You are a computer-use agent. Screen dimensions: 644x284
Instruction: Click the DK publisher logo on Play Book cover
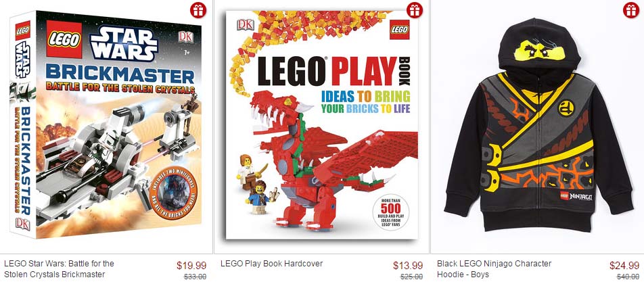[x=245, y=24]
